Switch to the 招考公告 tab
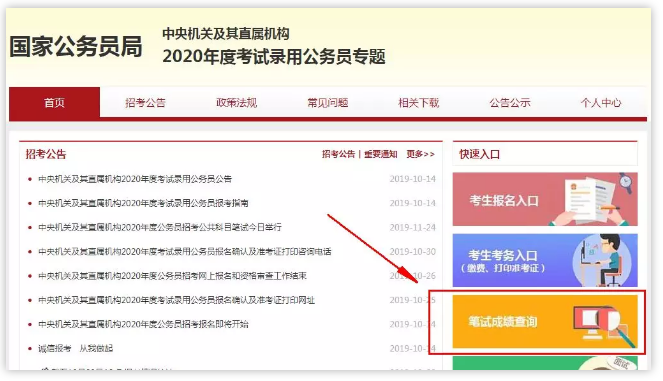 pos(145,102)
